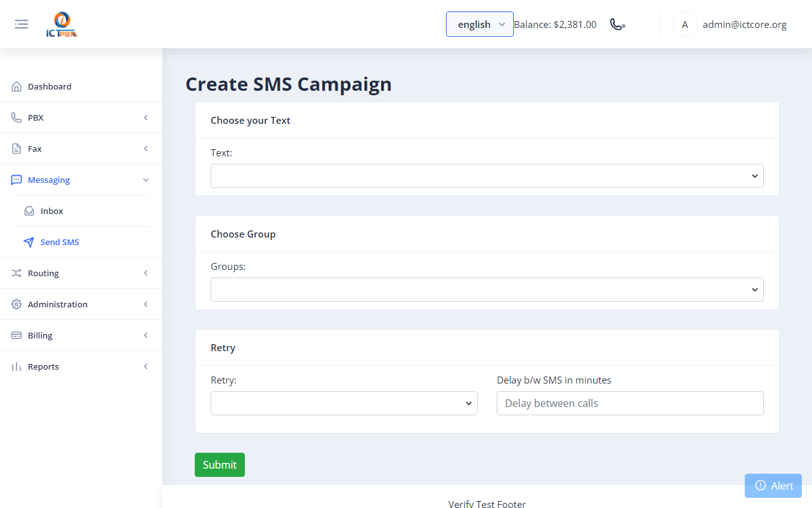812x508 pixels.
Task: Open Inbox under Messaging
Action: (x=81, y=211)
